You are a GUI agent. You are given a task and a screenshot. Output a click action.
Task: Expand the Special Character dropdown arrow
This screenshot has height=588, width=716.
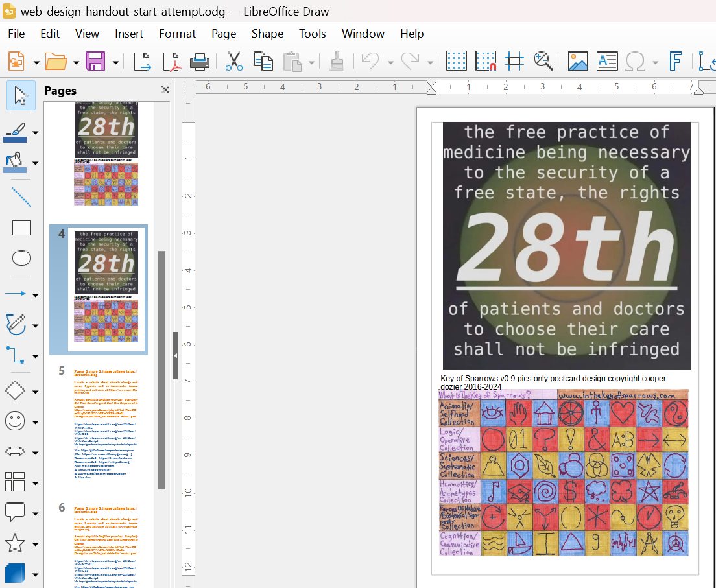pos(655,62)
